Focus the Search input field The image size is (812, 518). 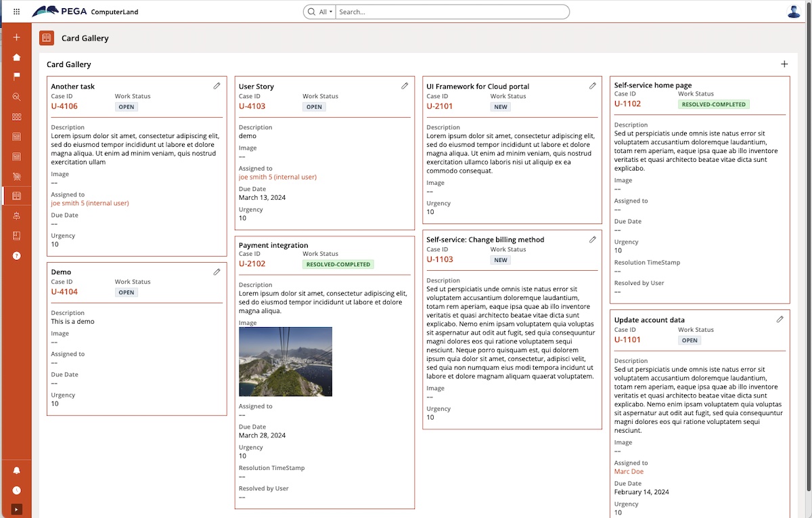tap(452, 12)
